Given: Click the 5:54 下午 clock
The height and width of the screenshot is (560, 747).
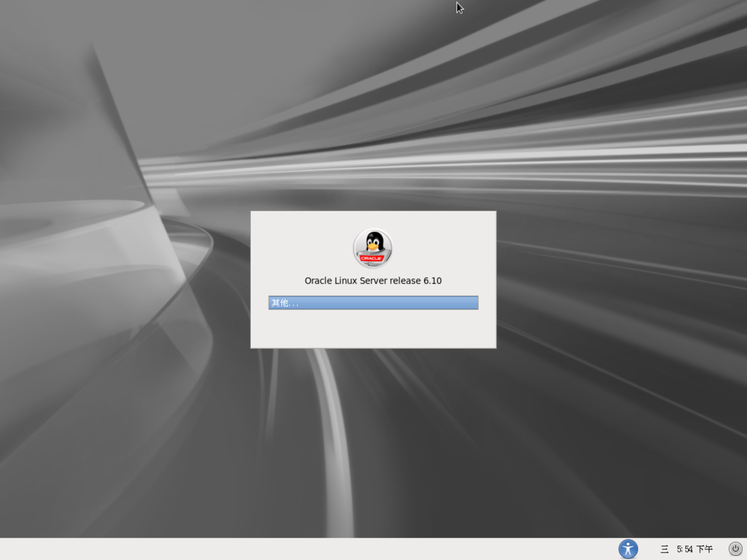Looking at the screenshot, I should click(x=695, y=549).
